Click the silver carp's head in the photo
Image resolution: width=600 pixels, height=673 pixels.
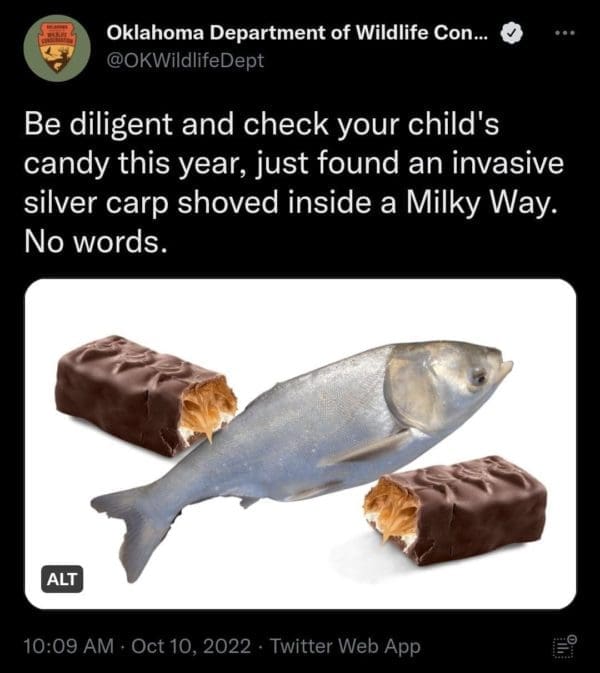(x=450, y=380)
